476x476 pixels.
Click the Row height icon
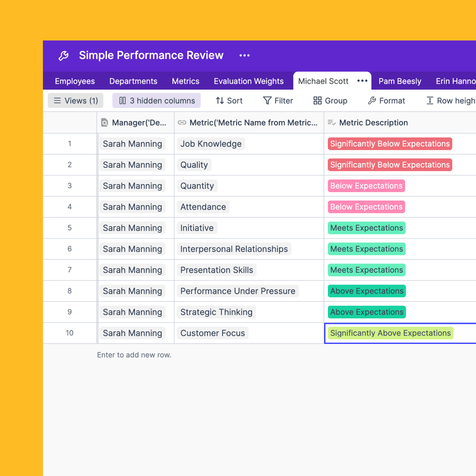point(430,100)
